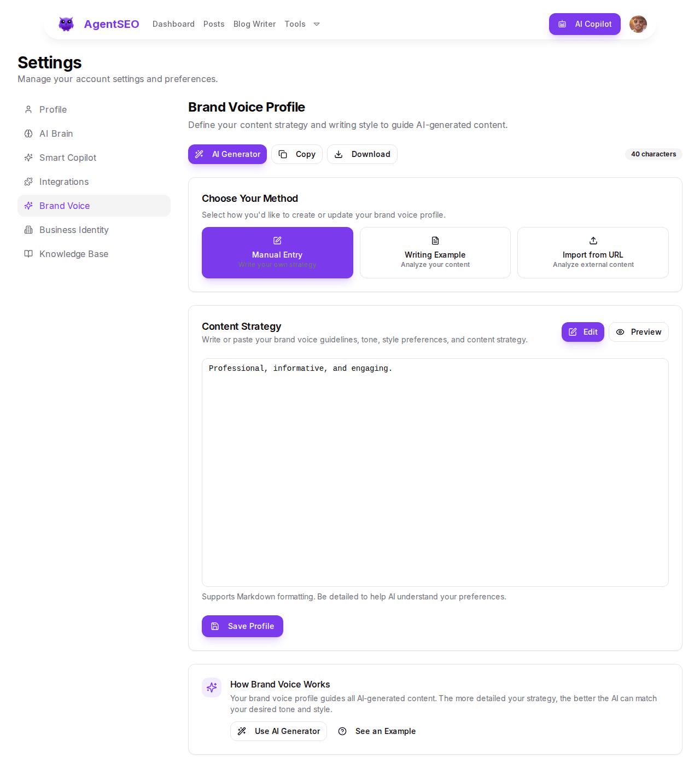This screenshot has width=700, height=781.
Task: Select the Profile person icon in sidebar
Action: pyautogui.click(x=28, y=109)
